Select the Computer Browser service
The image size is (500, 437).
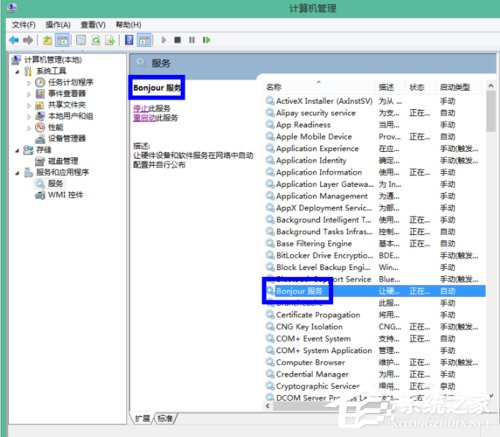310,363
